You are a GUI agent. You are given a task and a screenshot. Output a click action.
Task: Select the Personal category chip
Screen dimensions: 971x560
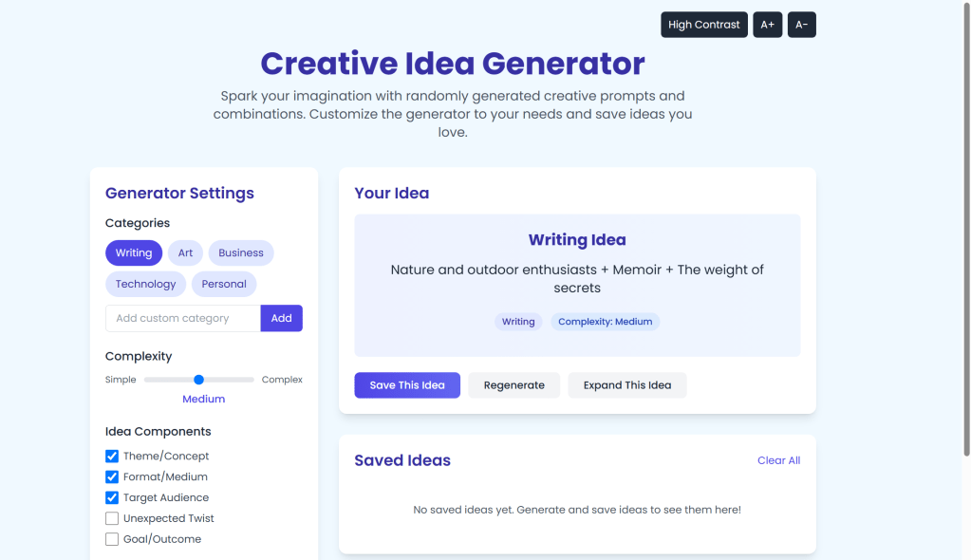click(x=224, y=284)
